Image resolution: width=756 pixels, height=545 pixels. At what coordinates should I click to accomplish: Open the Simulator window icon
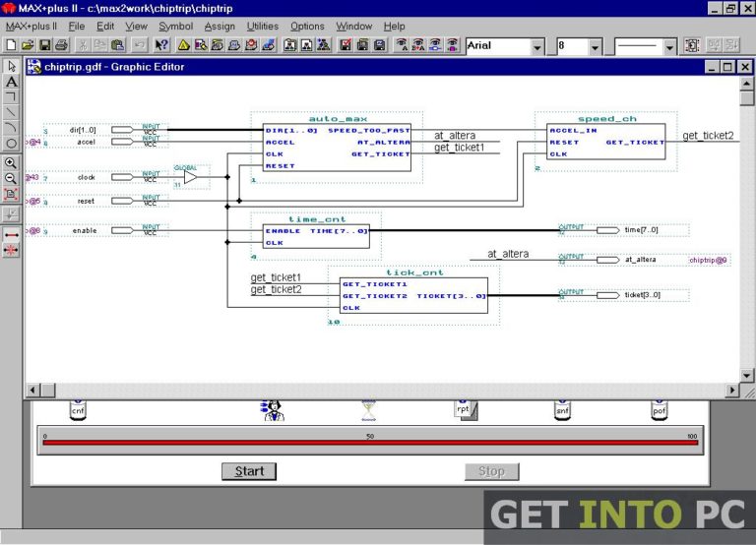234,45
